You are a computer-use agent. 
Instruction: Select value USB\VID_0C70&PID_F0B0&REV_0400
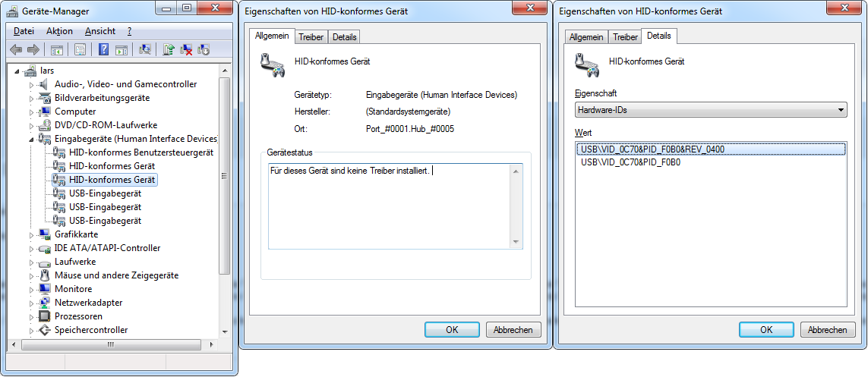click(x=710, y=149)
